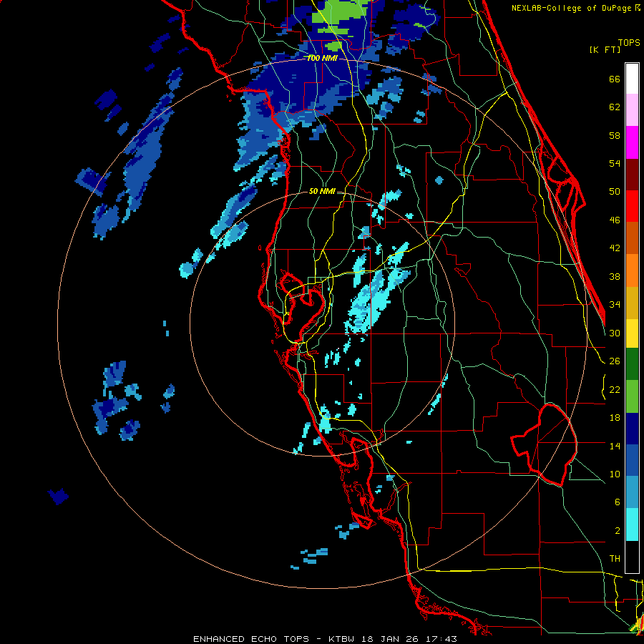Select the medium blue legend swatch
This screenshot has height=644, width=644.
(x=632, y=461)
